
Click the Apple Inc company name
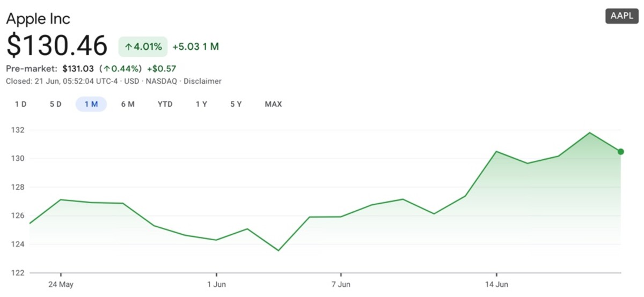point(38,19)
